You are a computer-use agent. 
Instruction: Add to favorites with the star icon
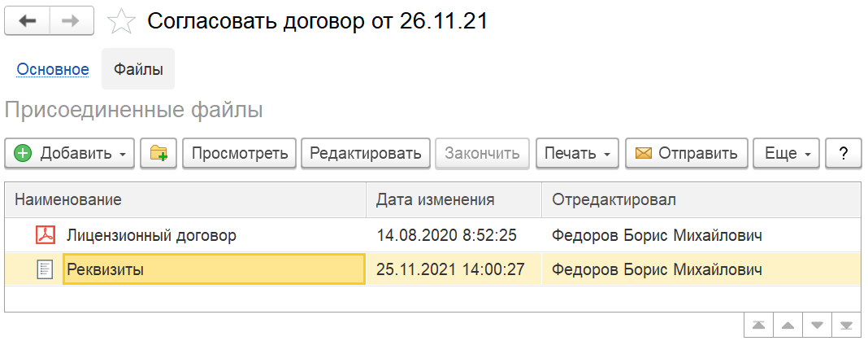tap(120, 22)
